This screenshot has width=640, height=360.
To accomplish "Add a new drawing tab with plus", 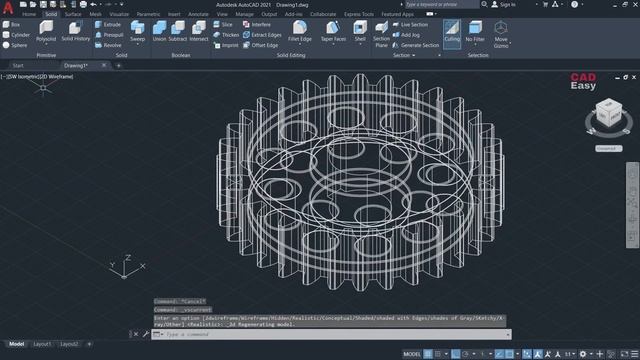I will click(118, 65).
